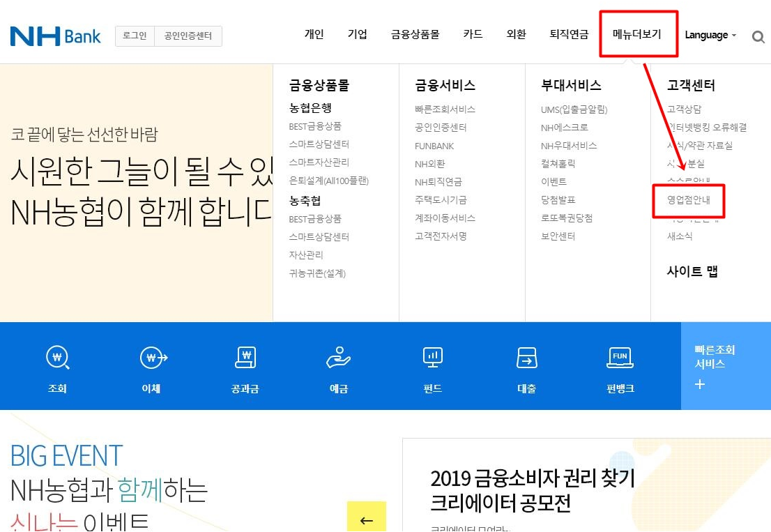Expand 빠른조회 서비스 plus icon
Image resolution: width=771 pixels, height=532 pixels.
700,384
